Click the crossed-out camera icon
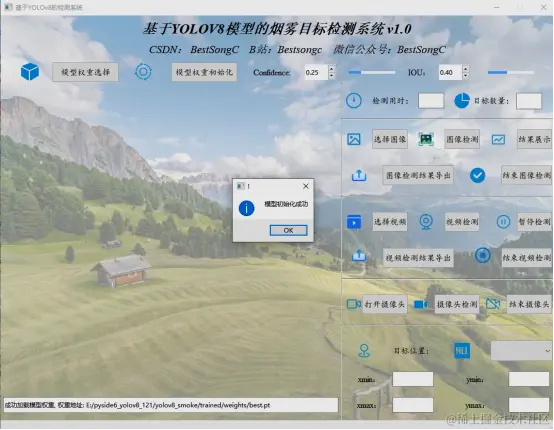554x430 pixels. [493, 304]
